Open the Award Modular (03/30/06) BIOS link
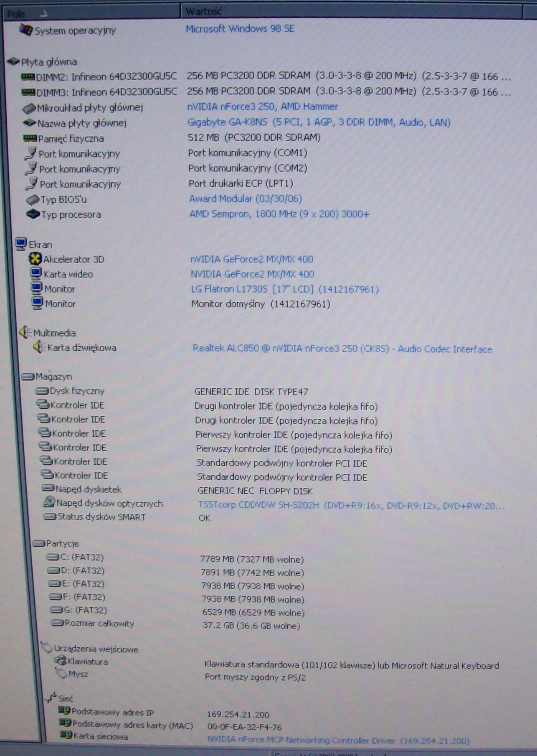Image resolution: width=537 pixels, height=756 pixels. tap(246, 199)
